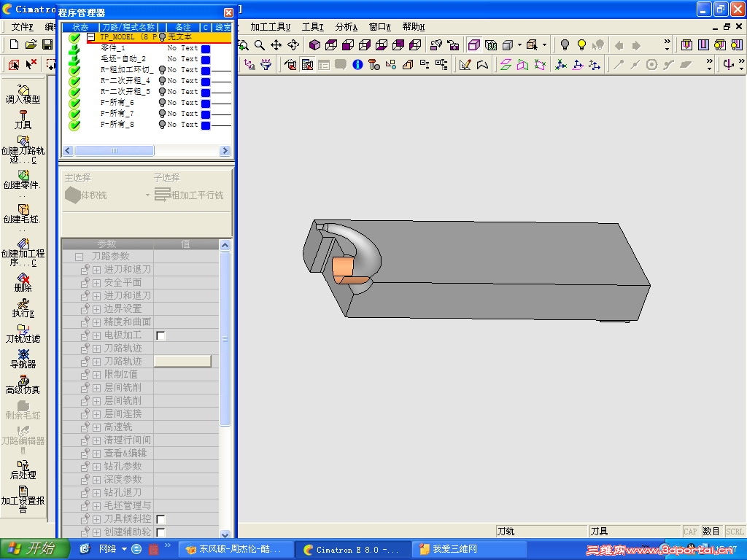Open the 帮助 Help menu

(x=413, y=27)
